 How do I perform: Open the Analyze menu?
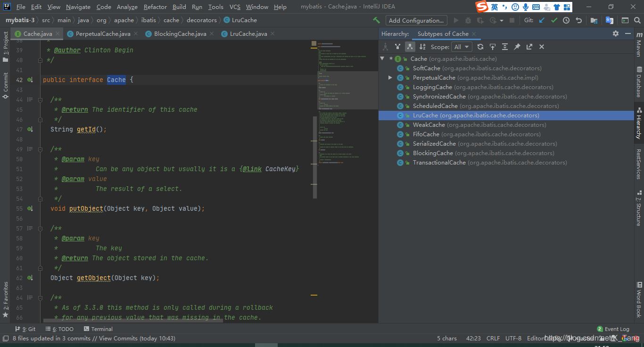pyautogui.click(x=127, y=7)
